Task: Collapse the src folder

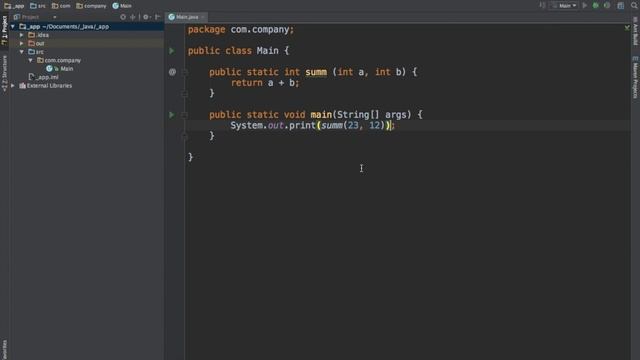Action: [x=22, y=52]
